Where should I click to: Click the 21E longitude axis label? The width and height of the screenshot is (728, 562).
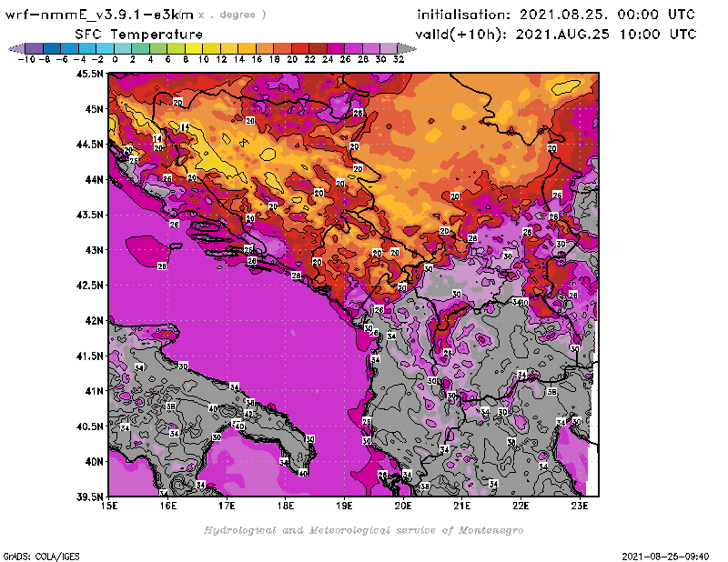coord(462,506)
